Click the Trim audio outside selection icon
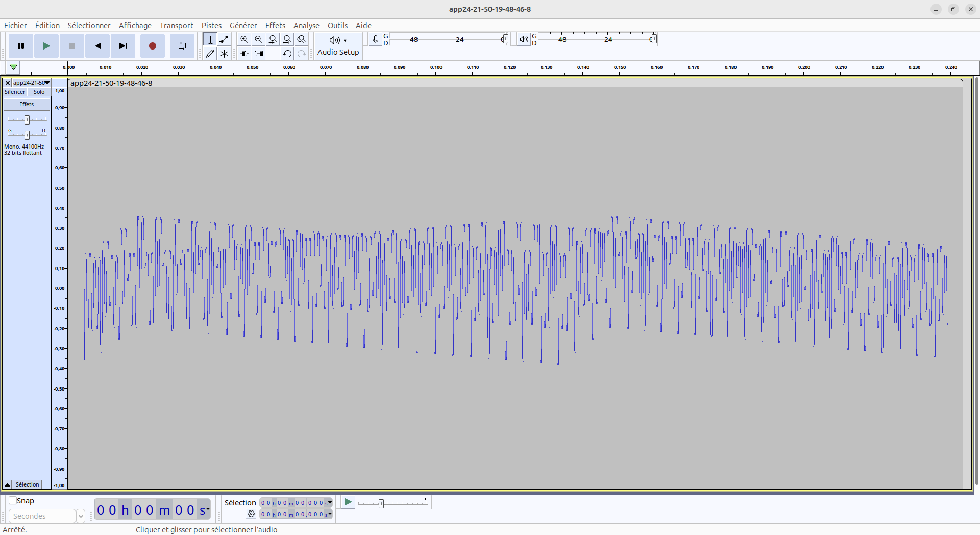Image resolution: width=980 pixels, height=535 pixels. (244, 53)
